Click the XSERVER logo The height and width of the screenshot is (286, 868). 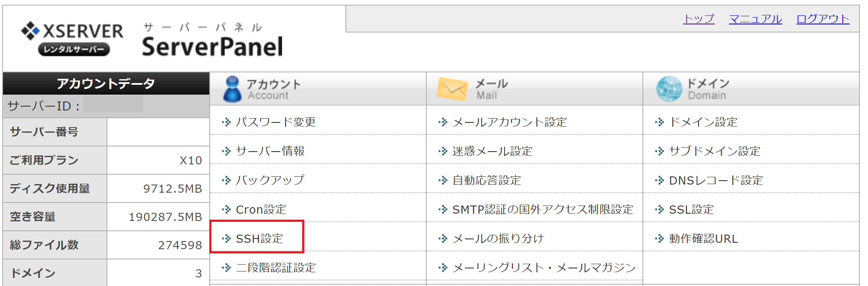pyautogui.click(x=72, y=38)
